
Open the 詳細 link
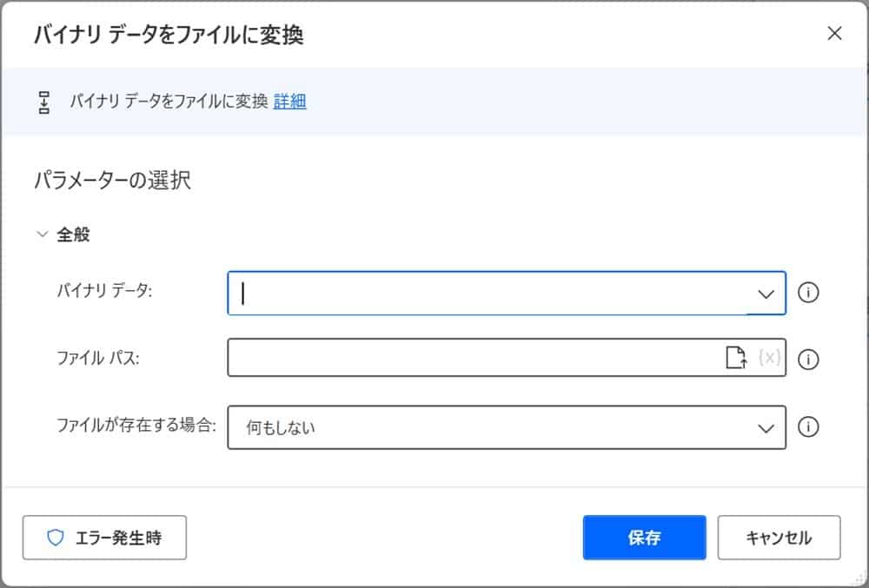[x=289, y=102]
